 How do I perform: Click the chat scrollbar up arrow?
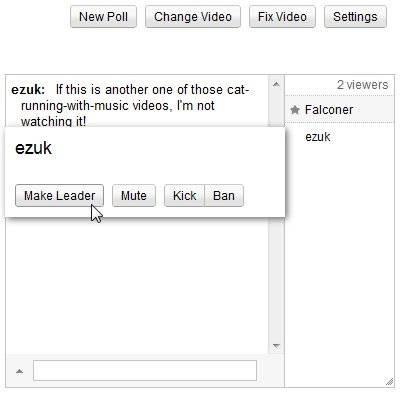click(276, 85)
